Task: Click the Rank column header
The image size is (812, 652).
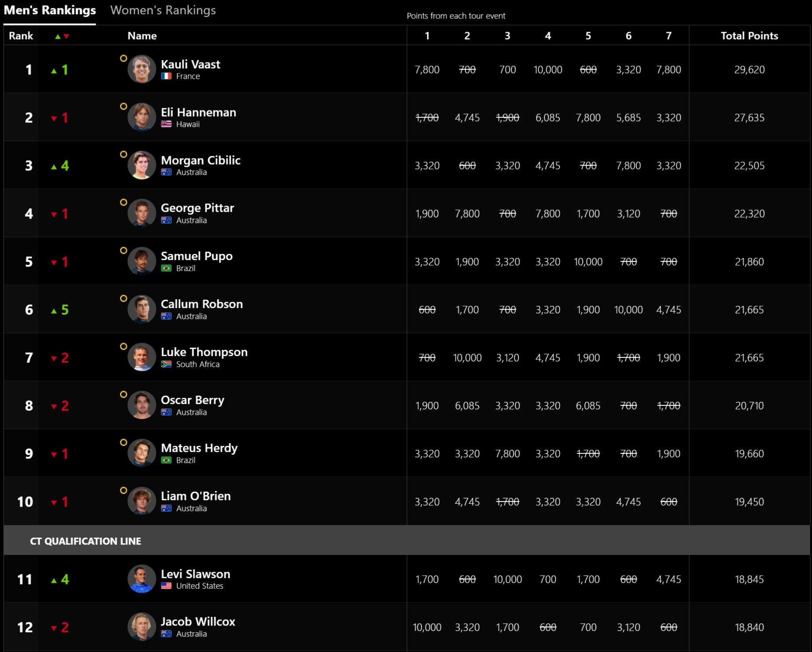Action: pos(21,36)
